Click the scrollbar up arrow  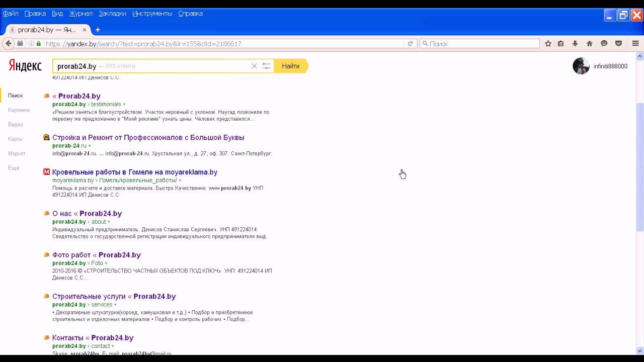pos(640,56)
